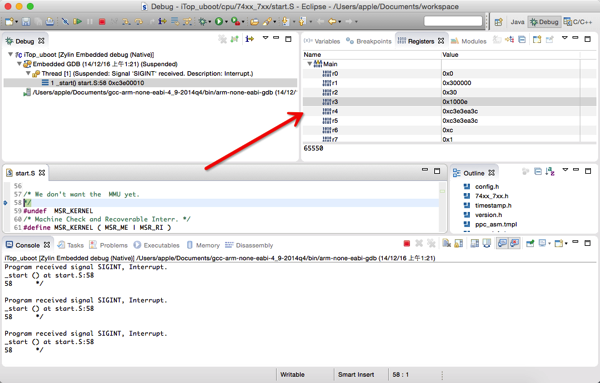Viewport: 600px width, 383px height.
Task: Switch to the Disassembly tab
Action: point(249,245)
